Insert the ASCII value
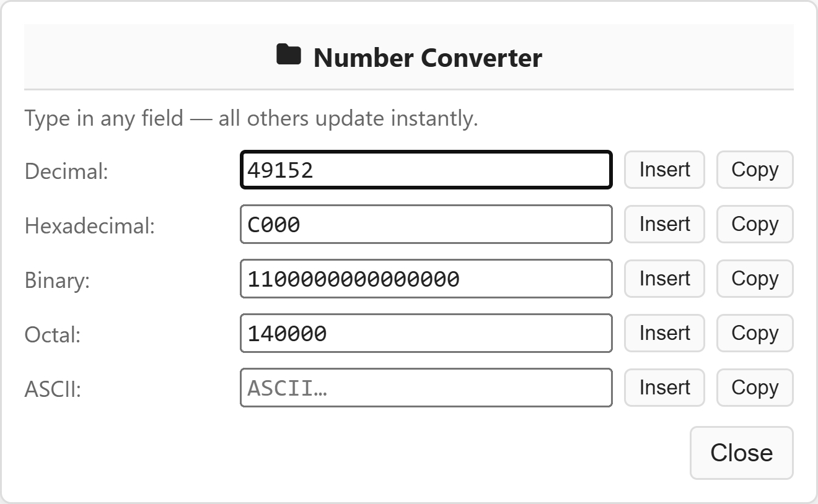Screen dimensions: 818x504 [664, 388]
